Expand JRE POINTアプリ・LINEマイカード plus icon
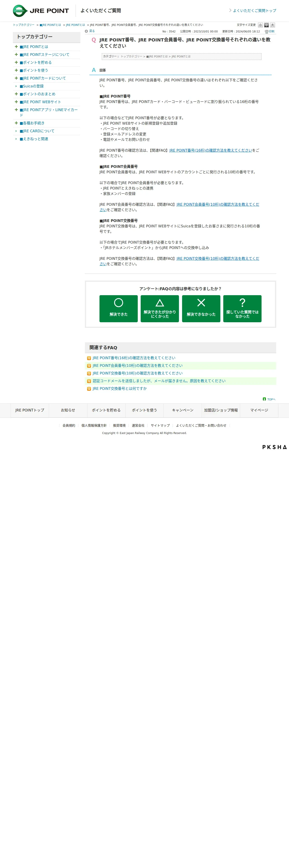 tap(16, 110)
